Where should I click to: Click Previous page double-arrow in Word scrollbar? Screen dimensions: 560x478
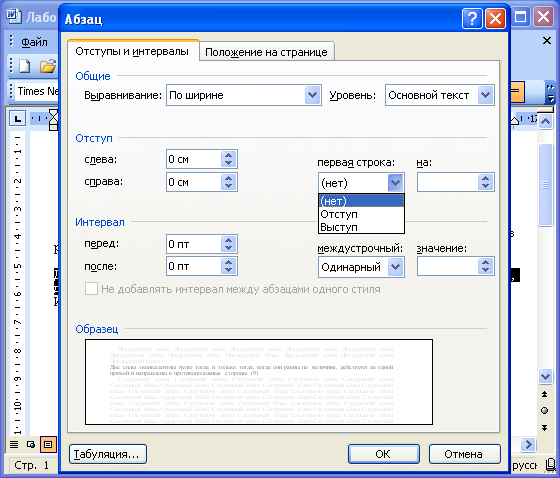point(545,394)
